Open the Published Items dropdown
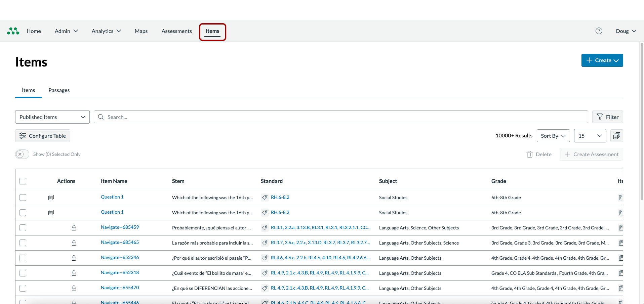This screenshot has height=304, width=644. click(x=52, y=117)
